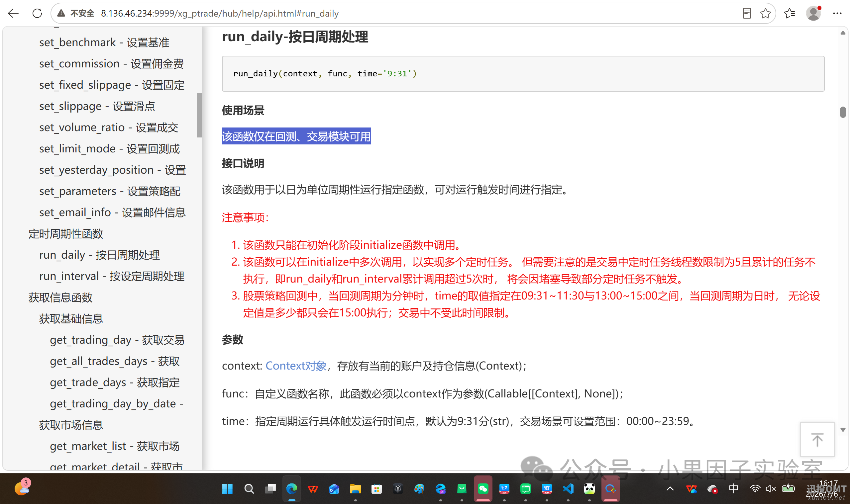
Task: Click the back-to-top arrow button
Action: 817,440
